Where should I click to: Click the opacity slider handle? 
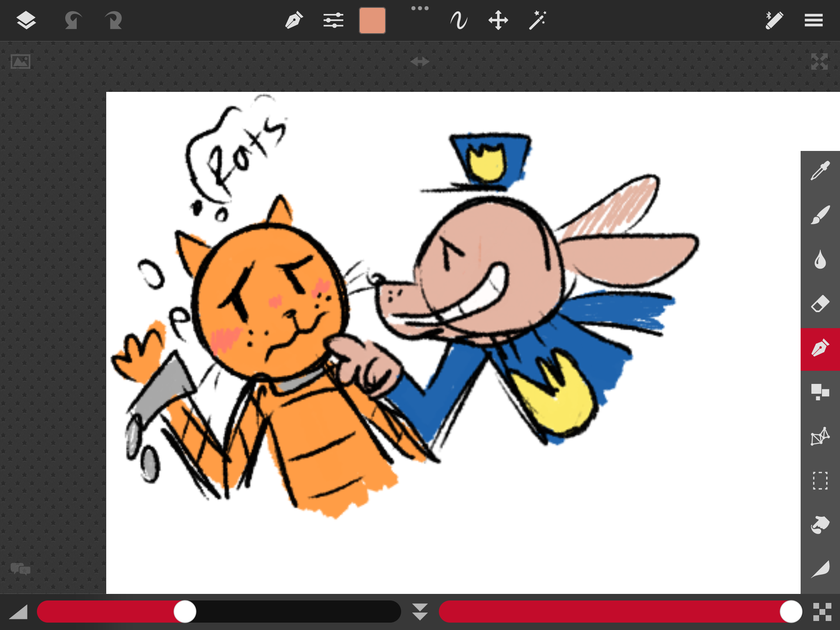point(791,612)
